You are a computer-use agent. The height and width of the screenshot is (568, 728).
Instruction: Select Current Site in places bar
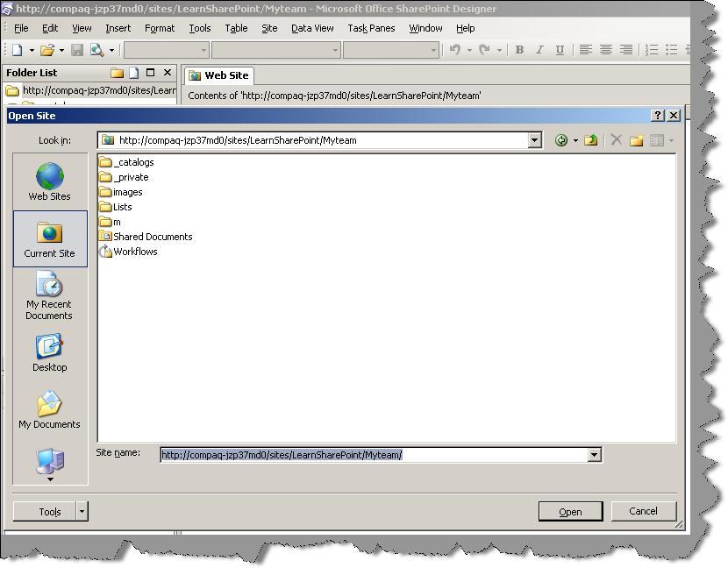(x=50, y=238)
